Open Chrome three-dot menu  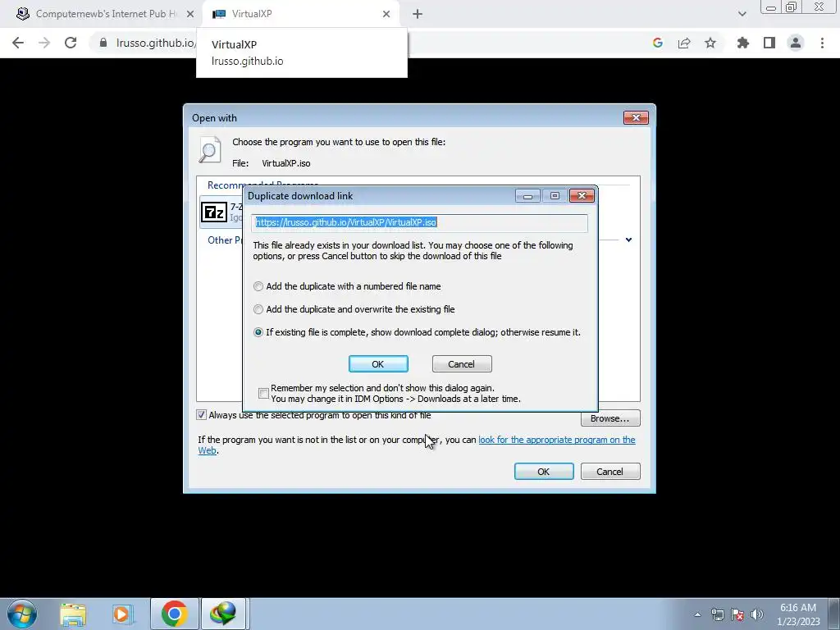tap(822, 43)
